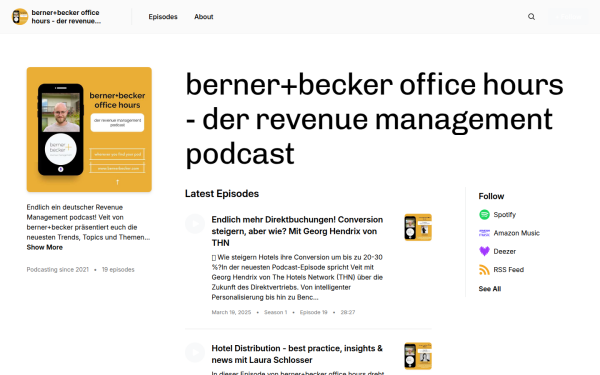Click the Follow button in the header
This screenshot has height=375, width=600.
click(569, 17)
